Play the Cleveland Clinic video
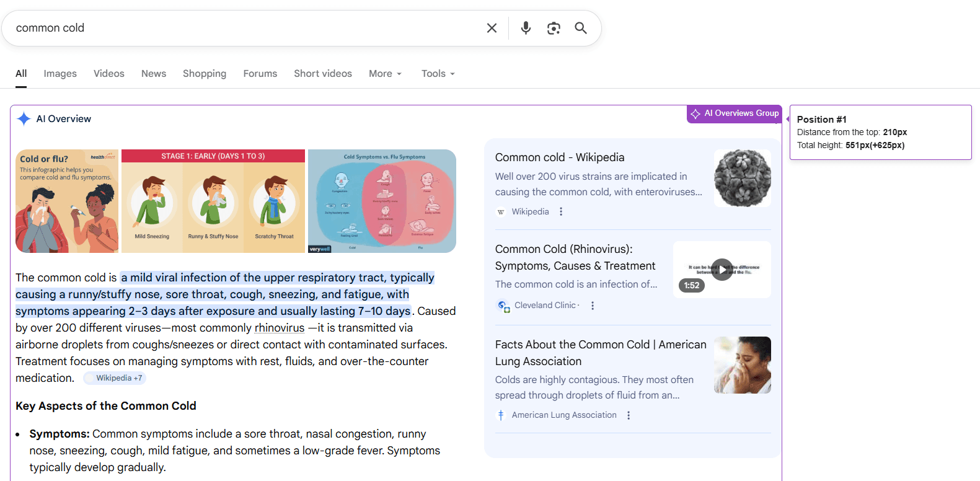The height and width of the screenshot is (481, 980). coord(722,270)
